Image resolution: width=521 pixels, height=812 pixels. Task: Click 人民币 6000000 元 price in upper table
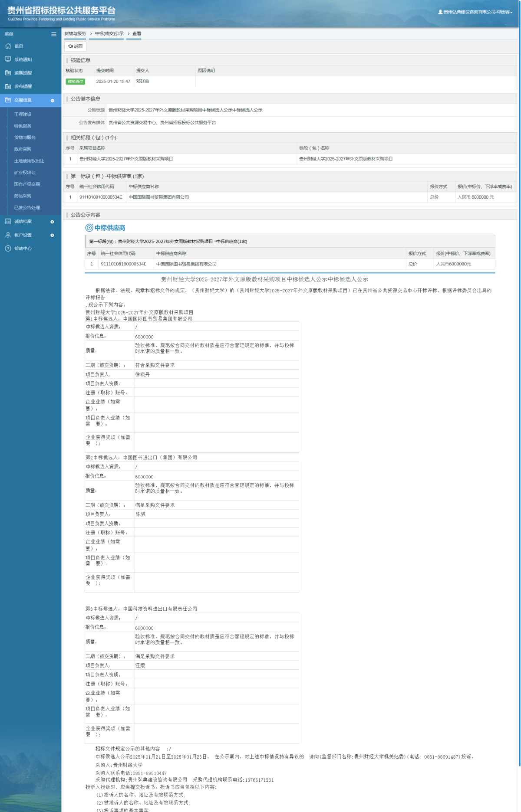(x=476, y=197)
